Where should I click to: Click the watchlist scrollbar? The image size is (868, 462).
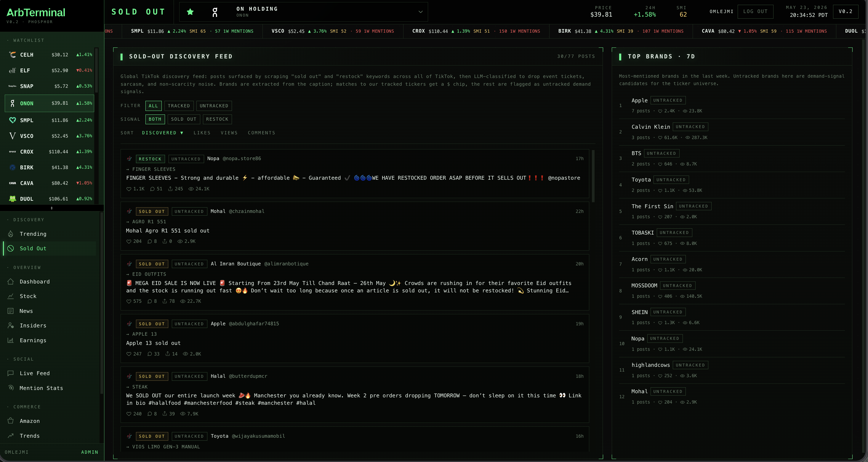(96, 71)
